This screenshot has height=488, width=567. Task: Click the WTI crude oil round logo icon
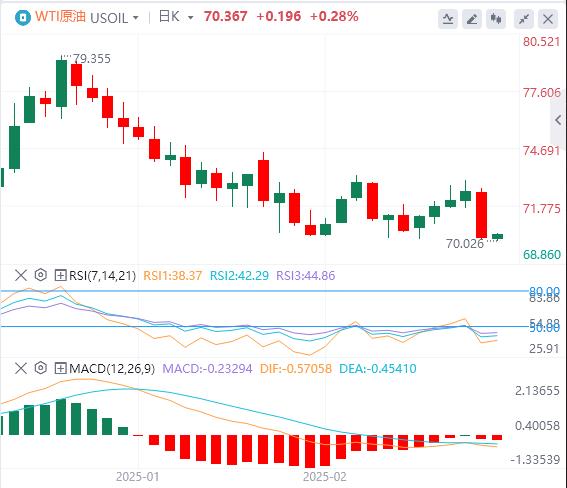[x=23, y=17]
